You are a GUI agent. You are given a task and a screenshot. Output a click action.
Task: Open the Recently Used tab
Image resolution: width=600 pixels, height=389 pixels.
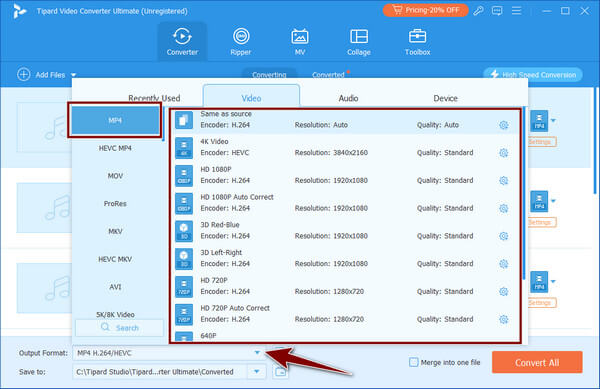154,98
